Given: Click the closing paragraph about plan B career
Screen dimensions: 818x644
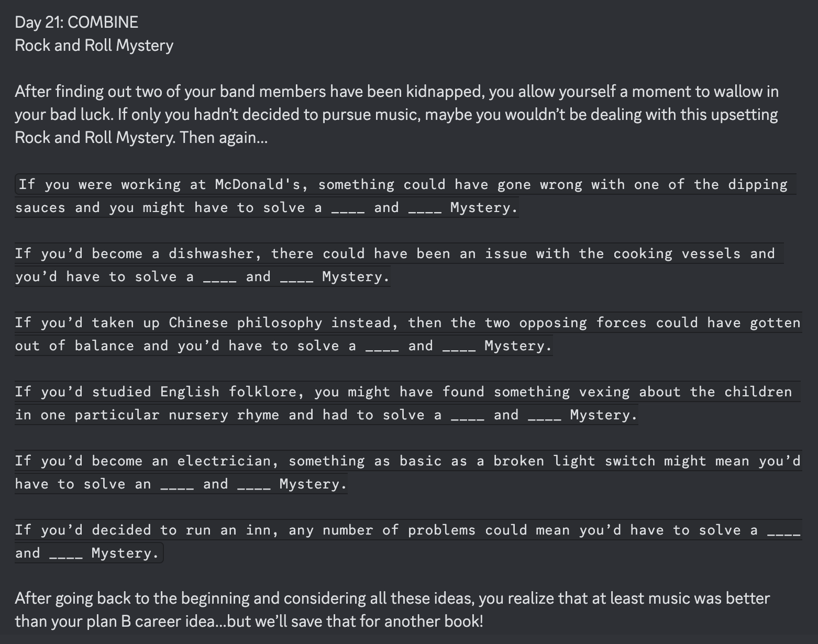Looking at the screenshot, I should click(392, 610).
